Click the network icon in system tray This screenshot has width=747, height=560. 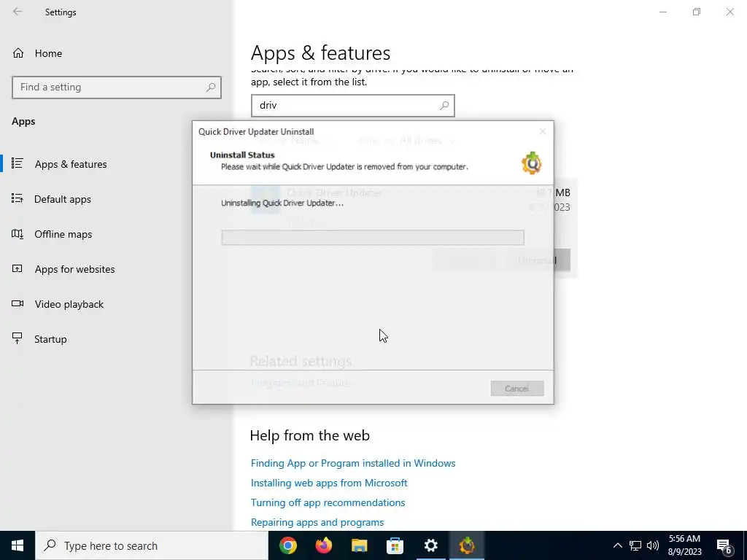pyautogui.click(x=635, y=545)
